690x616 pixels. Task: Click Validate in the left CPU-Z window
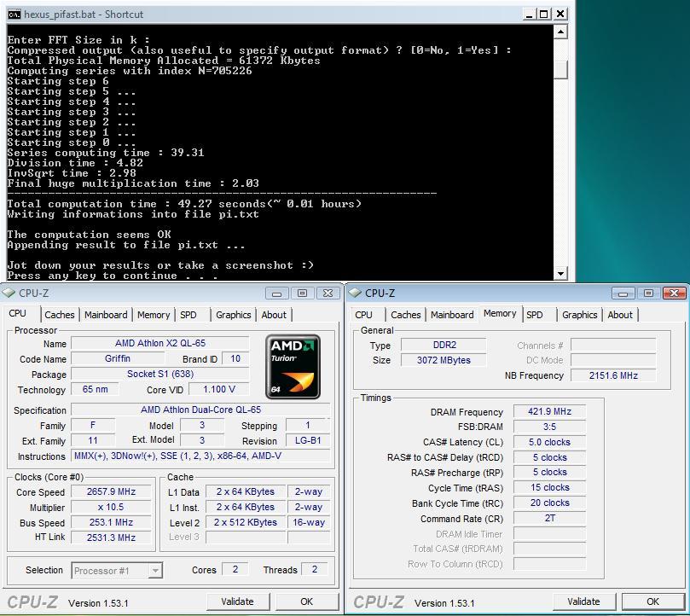click(238, 601)
